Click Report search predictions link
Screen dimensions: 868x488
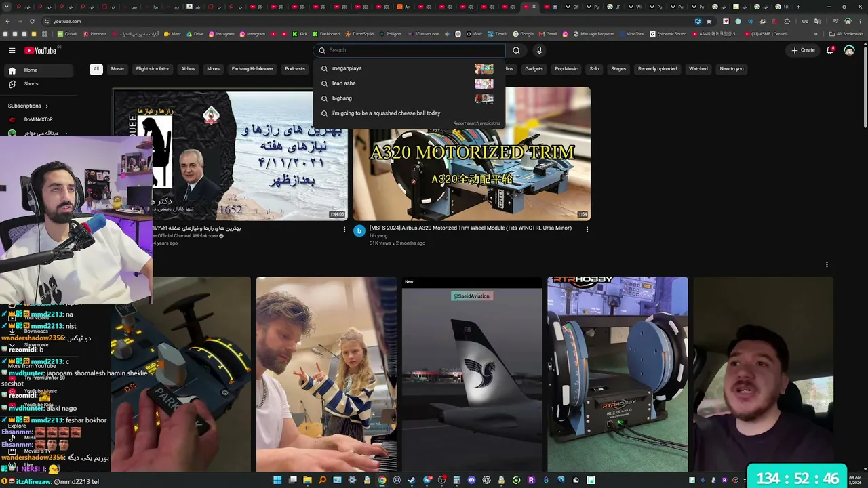(477, 123)
